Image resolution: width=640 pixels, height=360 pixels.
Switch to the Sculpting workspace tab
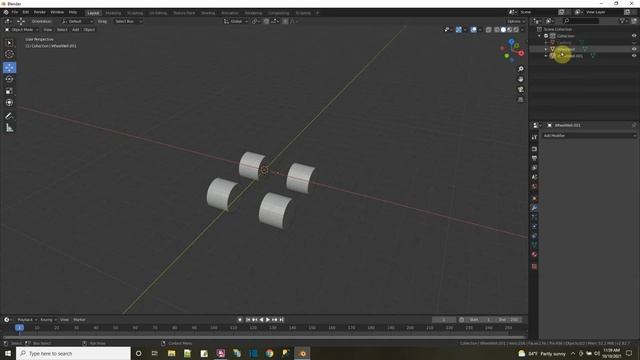point(135,13)
